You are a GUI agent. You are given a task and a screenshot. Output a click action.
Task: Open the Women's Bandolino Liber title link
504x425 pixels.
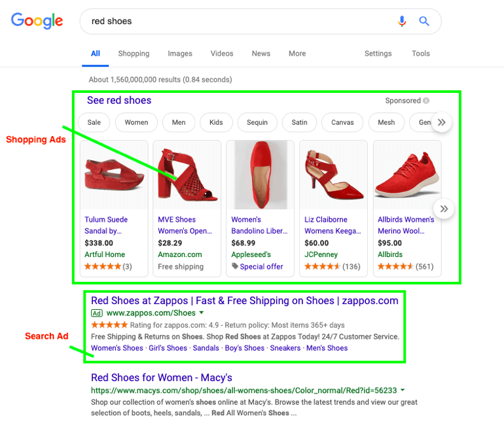[x=259, y=225]
